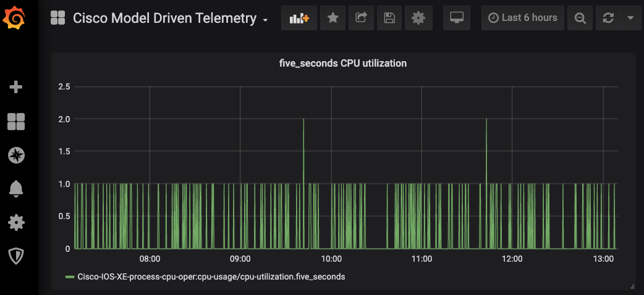Toggle the cpu-utilization.five_seconds legend series

(211, 277)
